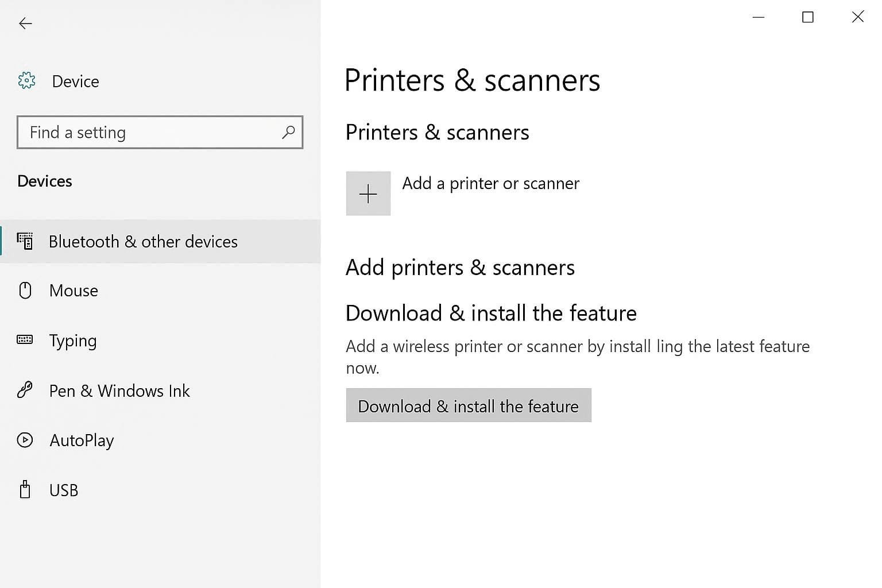882x588 pixels.
Task: Click the AutoPlay icon
Action: (25, 440)
